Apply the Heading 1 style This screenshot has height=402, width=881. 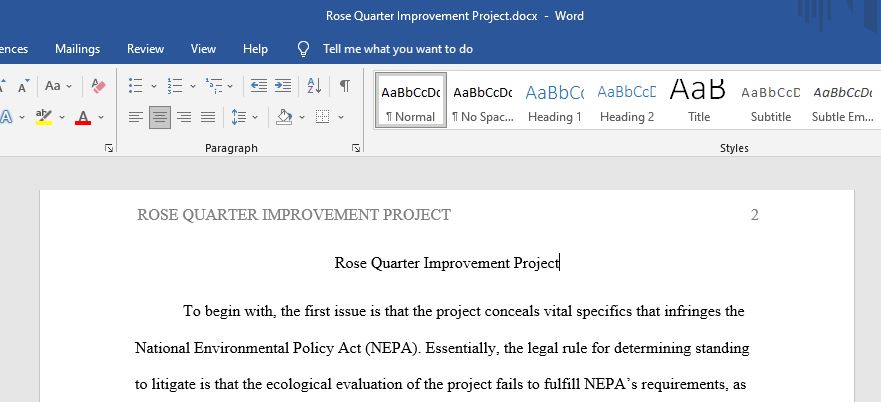click(555, 100)
